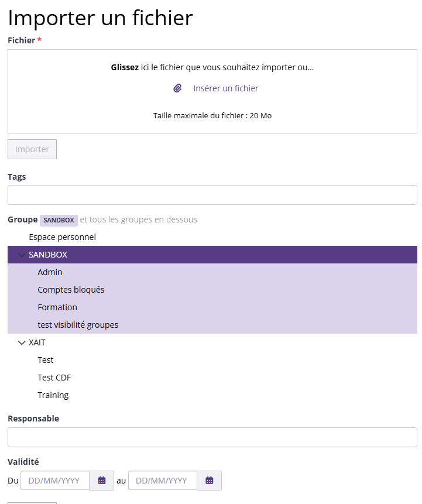This screenshot has width=422, height=504.
Task: Click the Du start date field
Action: point(55,481)
